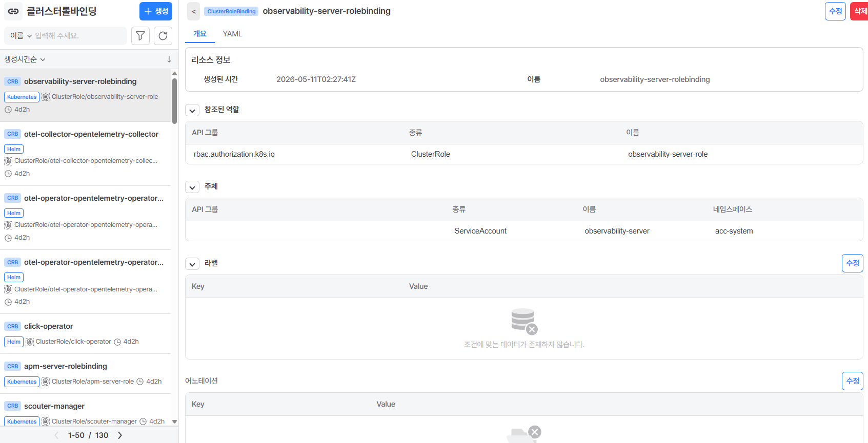Toggle sort direction arrow in list header
The image size is (868, 443).
[169, 59]
